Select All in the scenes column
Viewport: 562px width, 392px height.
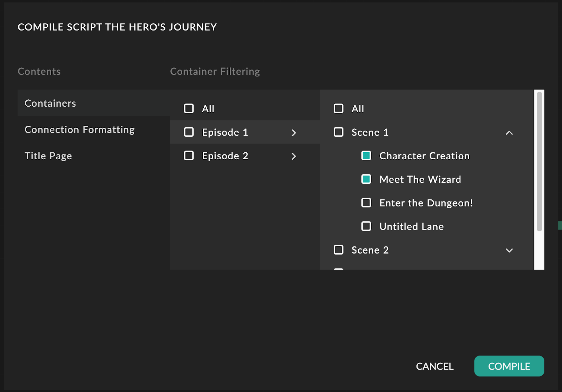339,108
